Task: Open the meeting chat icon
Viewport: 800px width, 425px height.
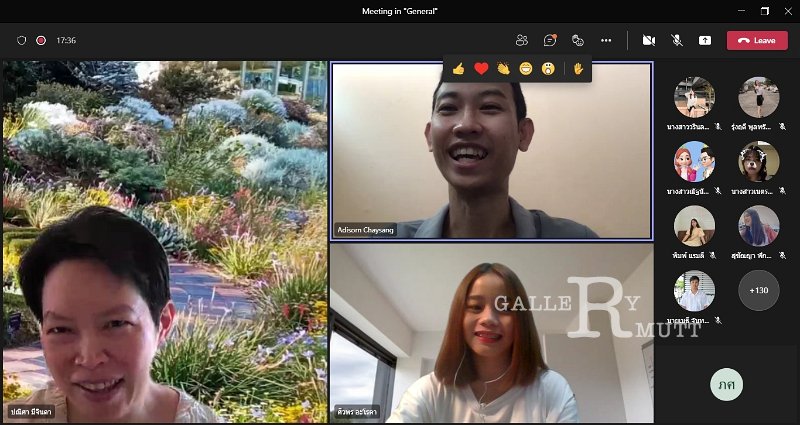Action: (x=549, y=40)
